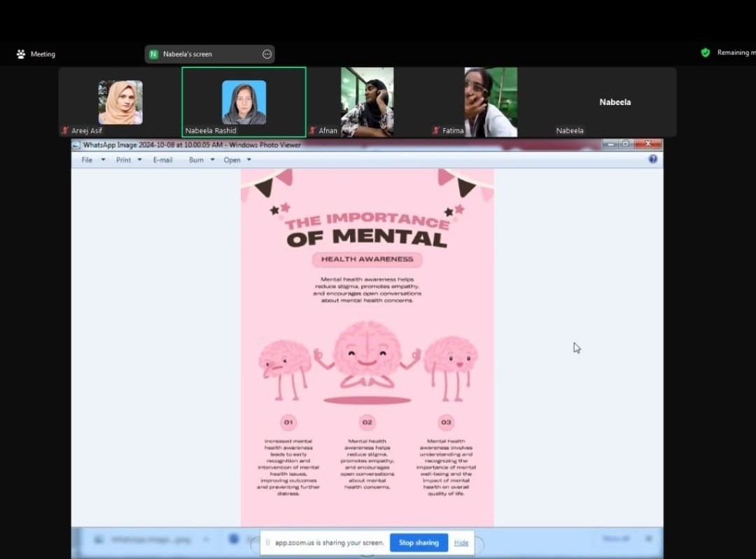The image size is (756, 559).
Task: Expand the File dropdown arrow
Action: tap(103, 160)
